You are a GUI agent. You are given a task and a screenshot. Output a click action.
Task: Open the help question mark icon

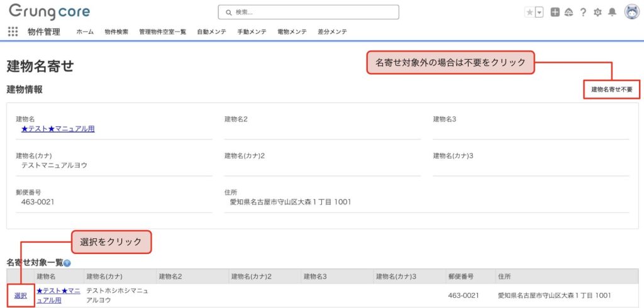click(583, 13)
